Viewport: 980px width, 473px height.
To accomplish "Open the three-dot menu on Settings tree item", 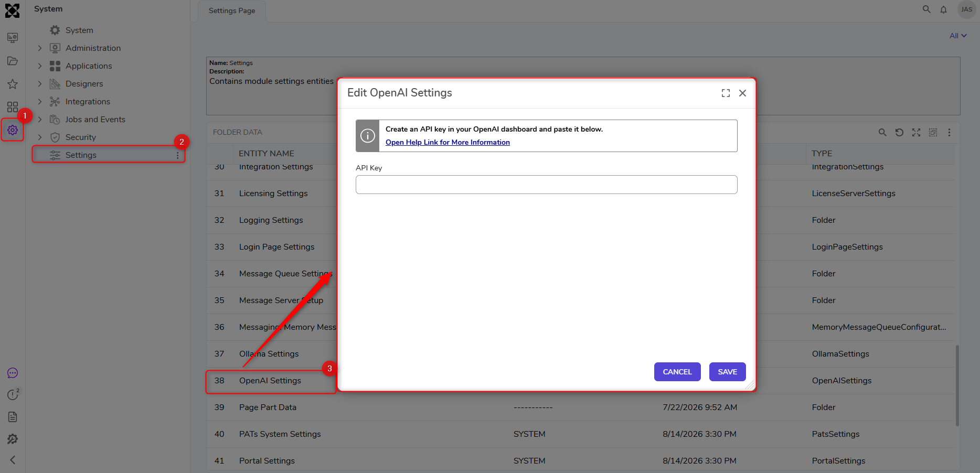I will (178, 156).
